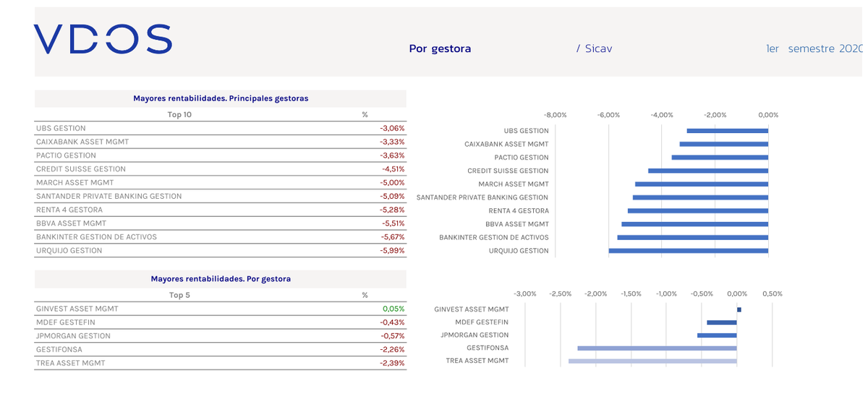Click the 0,50% axis label
Viewport: 868px width, 402px height.
(x=773, y=294)
